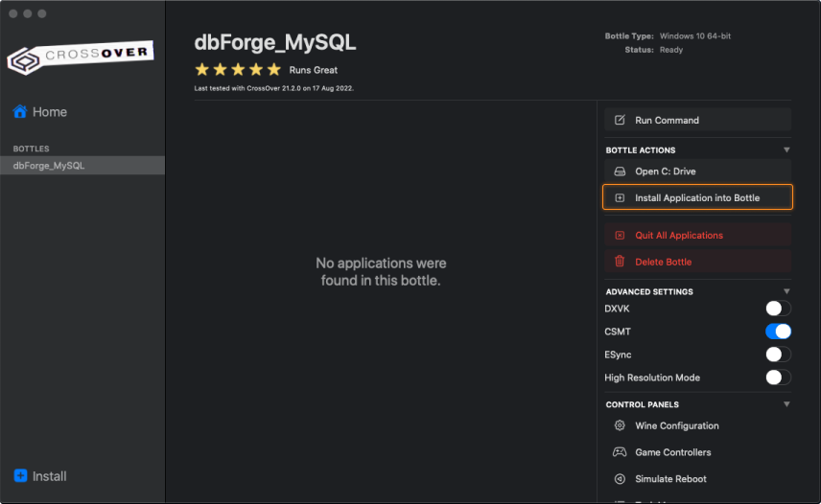
Task: Select the dbForge_MySQL bottle in sidebar
Action: [49, 166]
